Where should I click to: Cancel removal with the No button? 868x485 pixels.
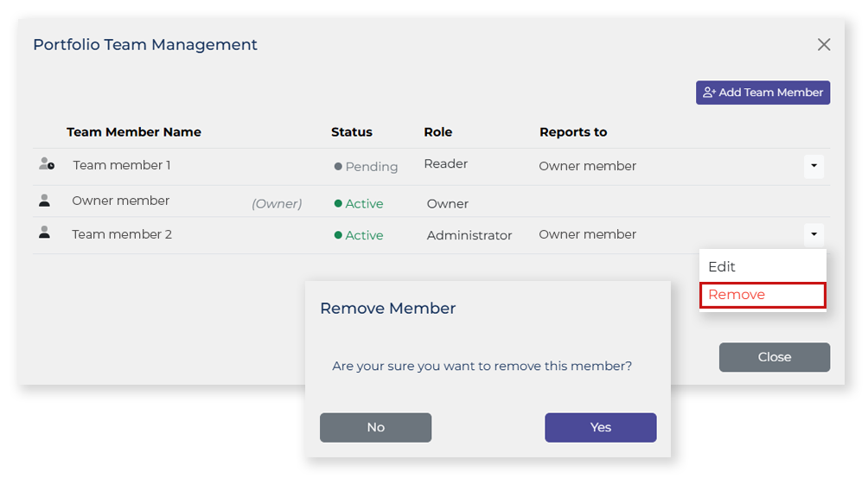coord(375,427)
